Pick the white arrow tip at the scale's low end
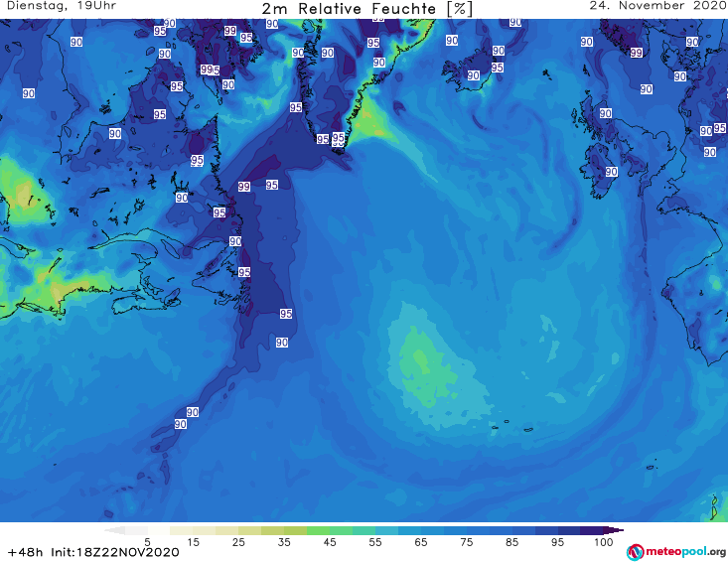This screenshot has height=562, width=728. (114, 530)
